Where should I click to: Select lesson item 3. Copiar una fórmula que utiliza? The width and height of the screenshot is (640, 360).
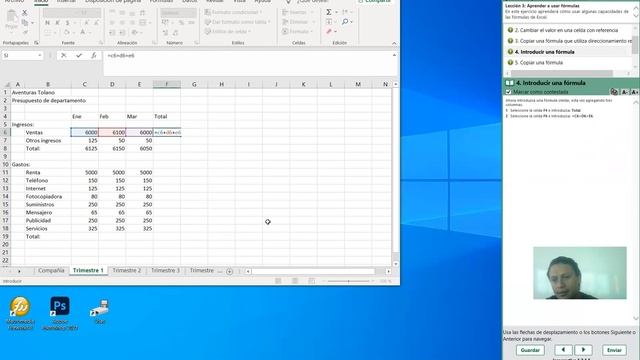coord(573,41)
